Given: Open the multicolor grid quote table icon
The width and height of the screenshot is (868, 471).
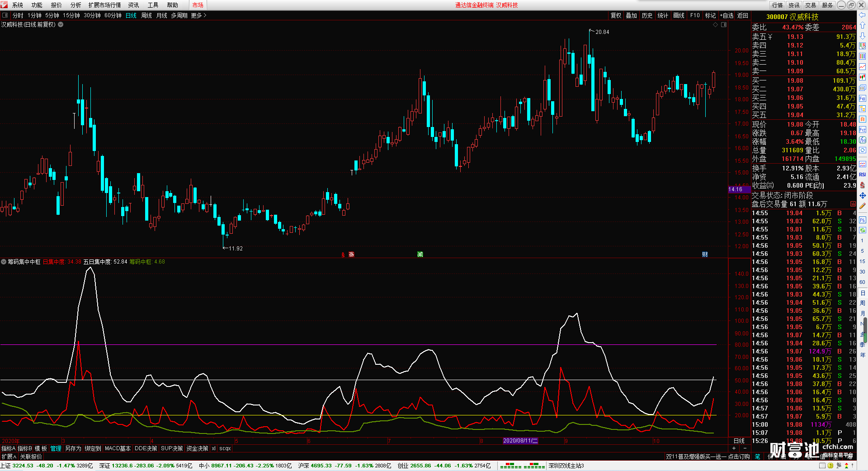Looking at the screenshot, I should coord(863,57).
